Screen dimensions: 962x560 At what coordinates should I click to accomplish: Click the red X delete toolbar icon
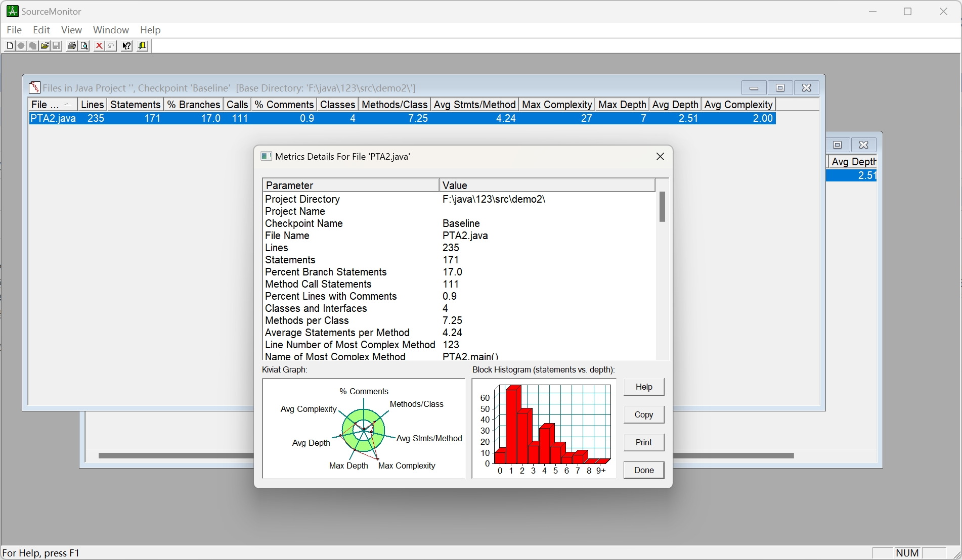(99, 46)
